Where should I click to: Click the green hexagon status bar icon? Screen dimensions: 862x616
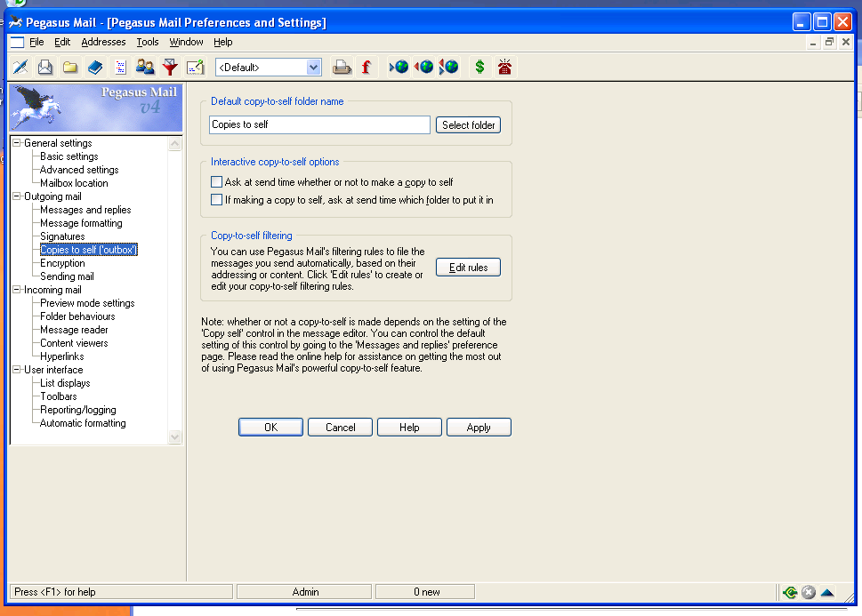click(790, 592)
